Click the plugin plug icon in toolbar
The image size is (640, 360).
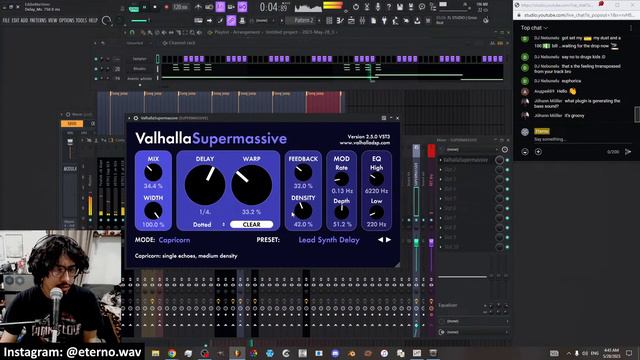point(384,20)
